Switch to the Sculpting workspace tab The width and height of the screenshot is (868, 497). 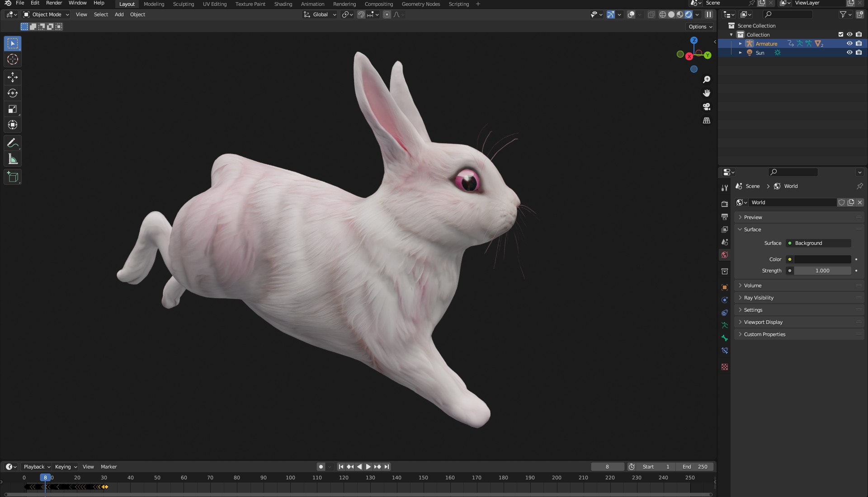pos(183,4)
